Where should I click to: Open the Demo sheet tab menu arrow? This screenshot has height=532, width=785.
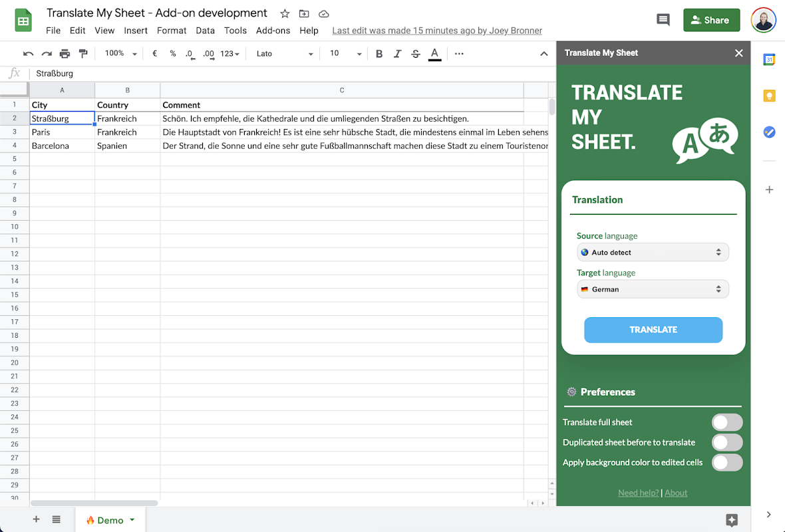132,520
